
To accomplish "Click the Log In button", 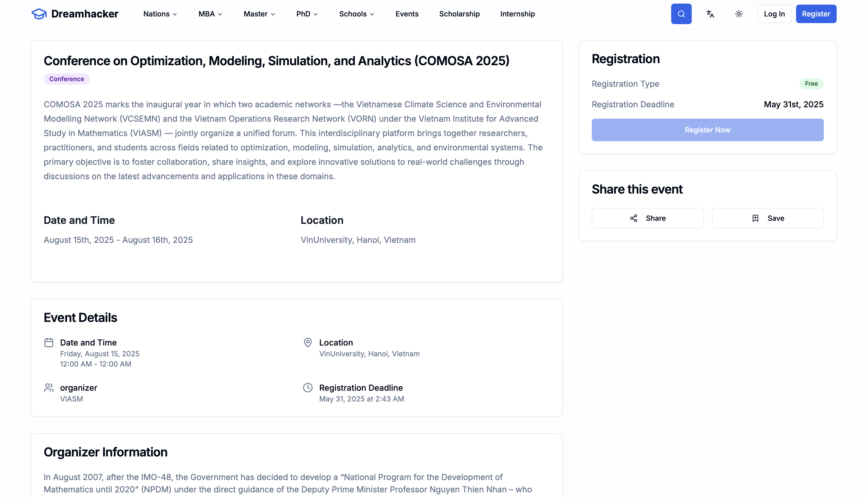I will point(774,14).
